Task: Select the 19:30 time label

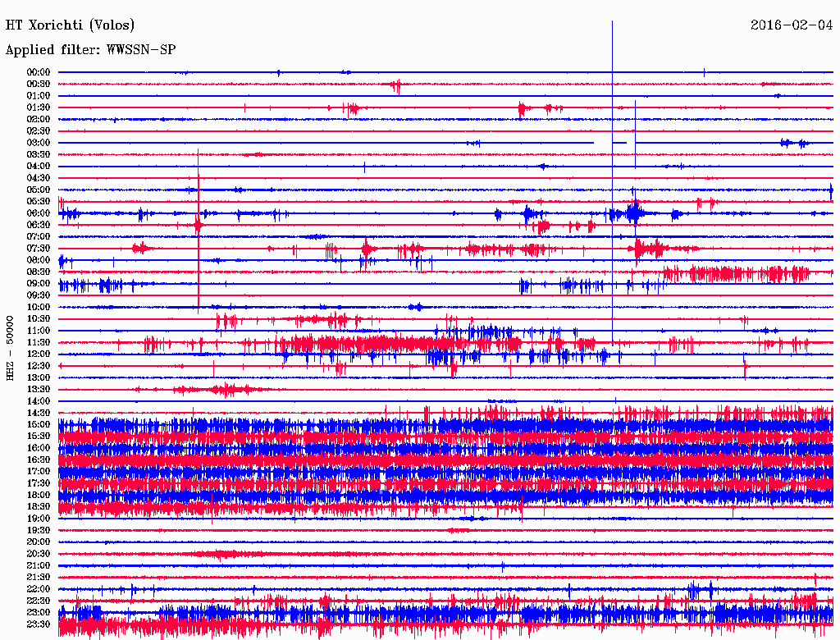Action: [x=39, y=530]
